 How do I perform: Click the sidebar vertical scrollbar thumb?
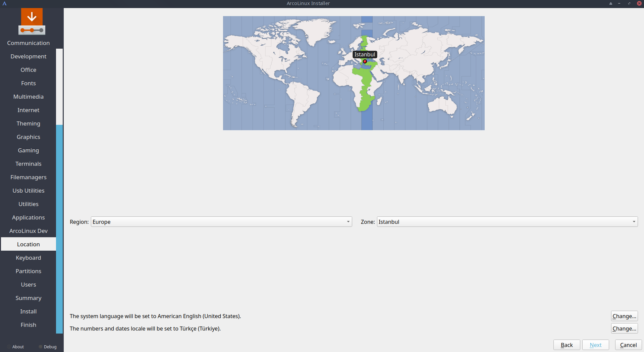point(59,229)
